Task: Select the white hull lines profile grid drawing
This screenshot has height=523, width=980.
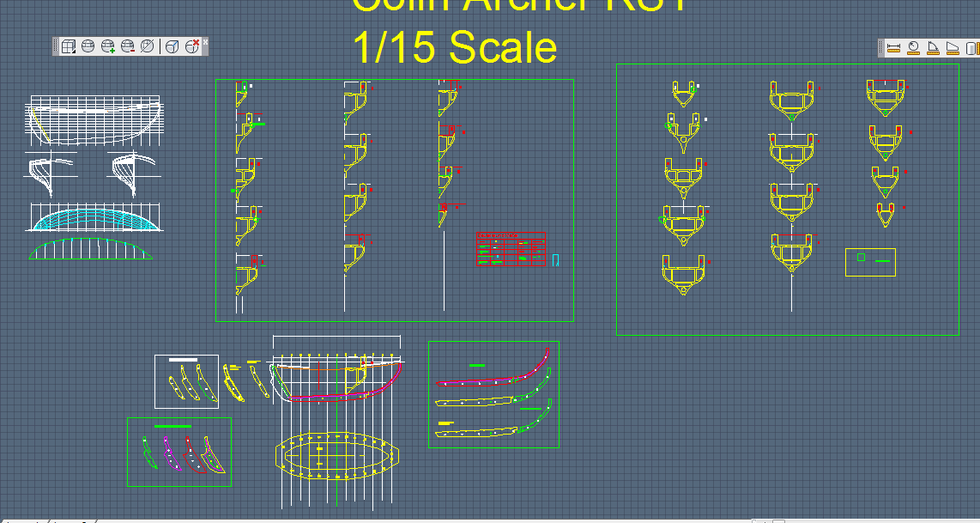Action: pyautogui.click(x=94, y=120)
